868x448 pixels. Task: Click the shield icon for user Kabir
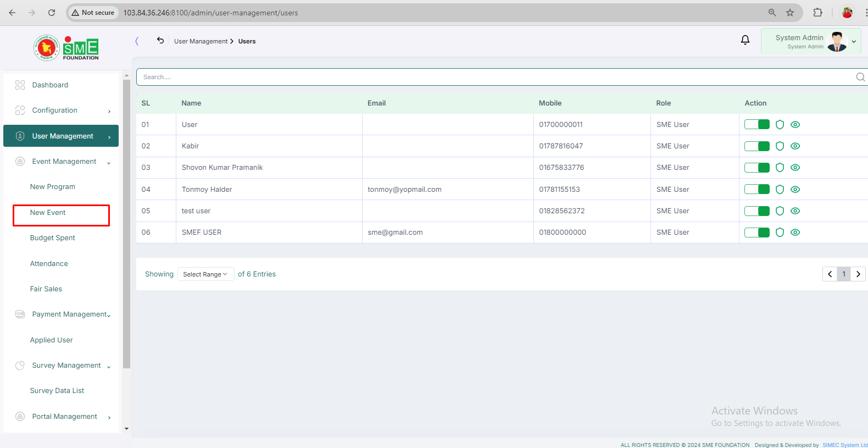[x=780, y=146]
